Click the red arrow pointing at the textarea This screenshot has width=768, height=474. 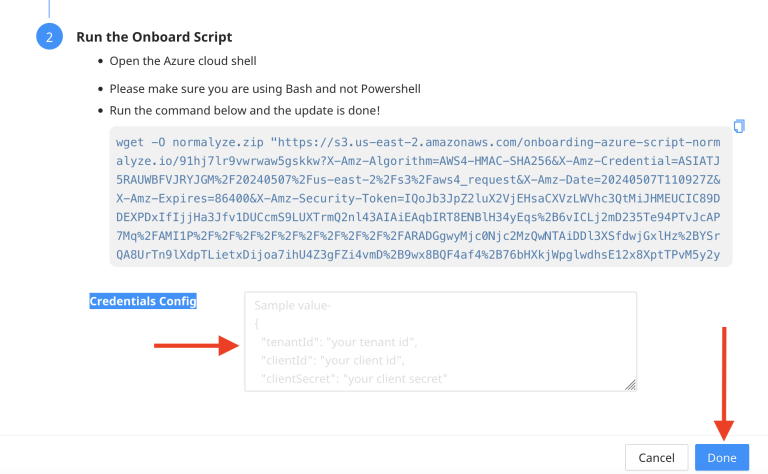[x=195, y=347]
